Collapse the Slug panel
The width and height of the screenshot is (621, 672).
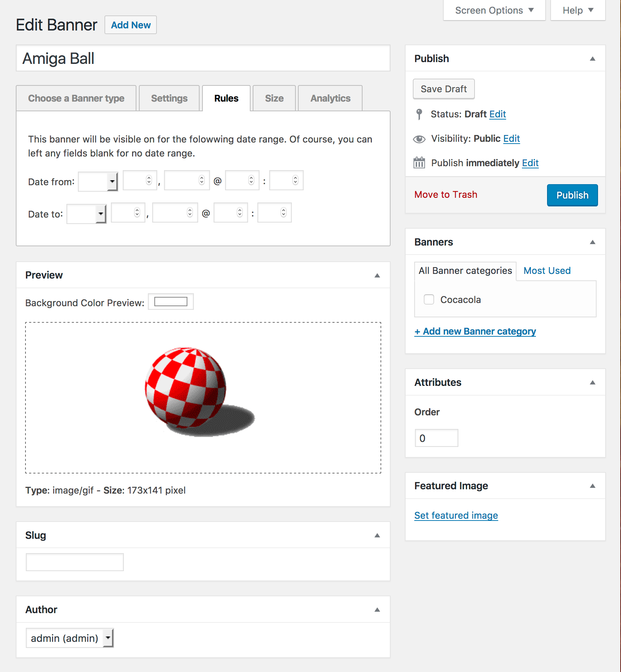pos(377,535)
